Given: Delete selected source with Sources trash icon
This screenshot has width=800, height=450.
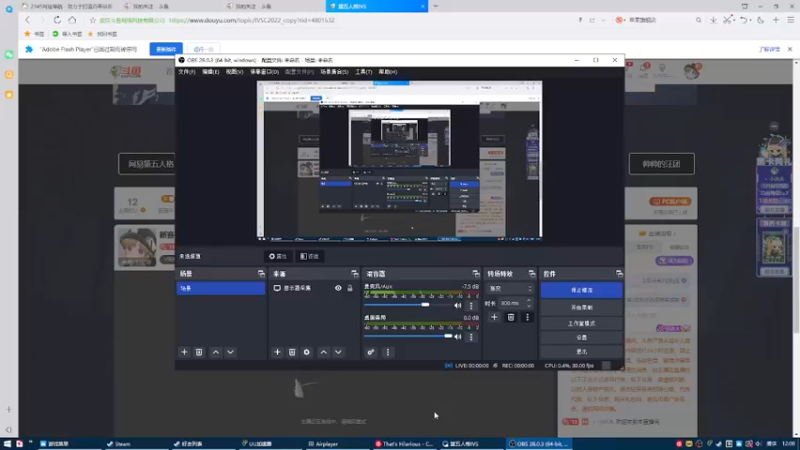Looking at the screenshot, I should click(x=292, y=352).
